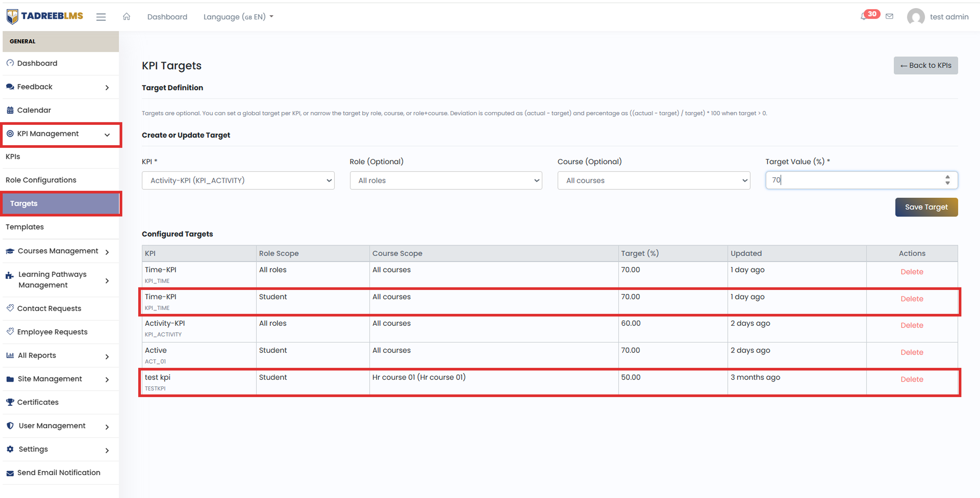Click the Feedback chat icon
980x498 pixels.
10,87
